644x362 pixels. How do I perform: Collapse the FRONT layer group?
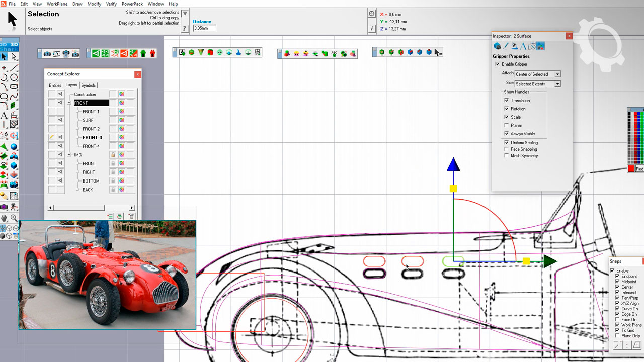point(69,103)
